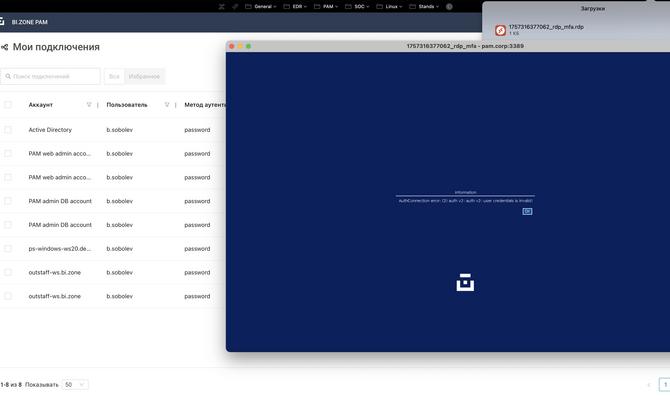The width and height of the screenshot is (670, 400).
Task: Click the RDP file icon in downloads popup
Action: pyautogui.click(x=500, y=30)
